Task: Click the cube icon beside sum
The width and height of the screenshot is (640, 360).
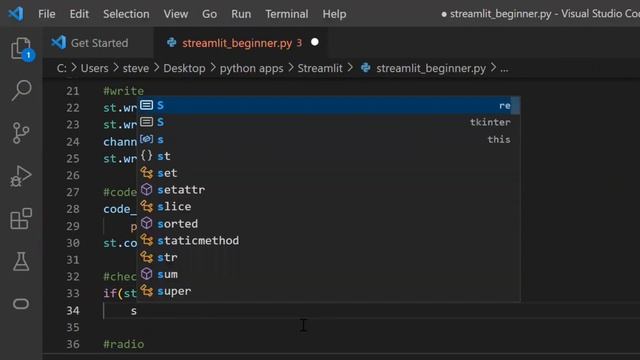Action: [x=147, y=274]
